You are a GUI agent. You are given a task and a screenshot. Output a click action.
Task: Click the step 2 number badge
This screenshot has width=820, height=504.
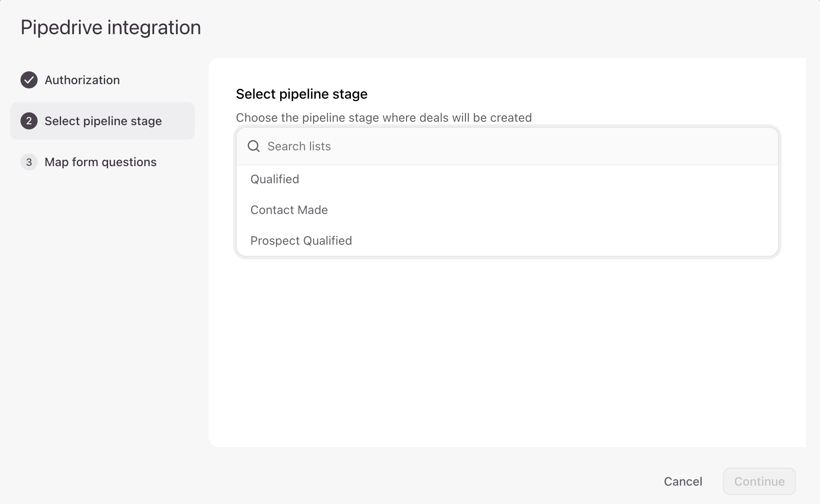click(x=29, y=121)
